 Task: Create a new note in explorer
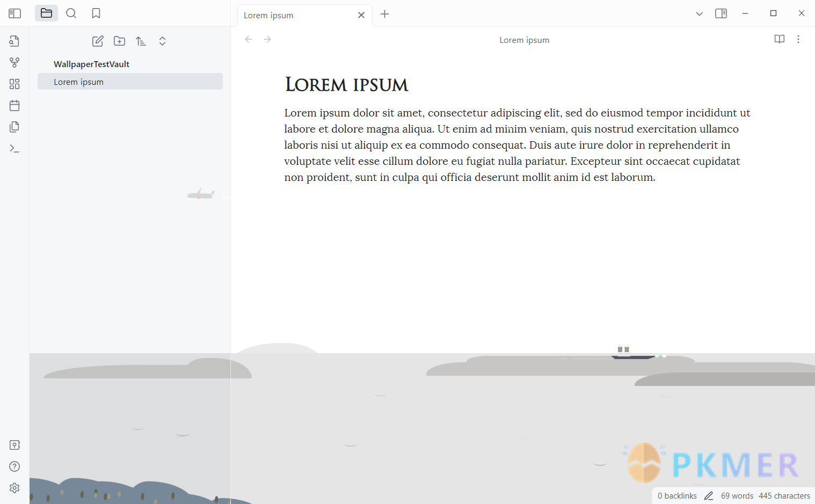(98, 41)
